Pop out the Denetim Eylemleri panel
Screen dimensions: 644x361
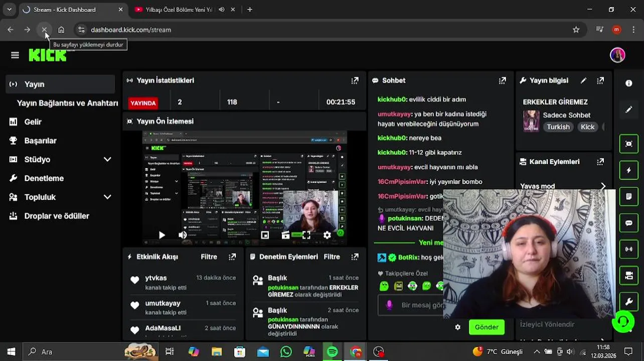355,257
